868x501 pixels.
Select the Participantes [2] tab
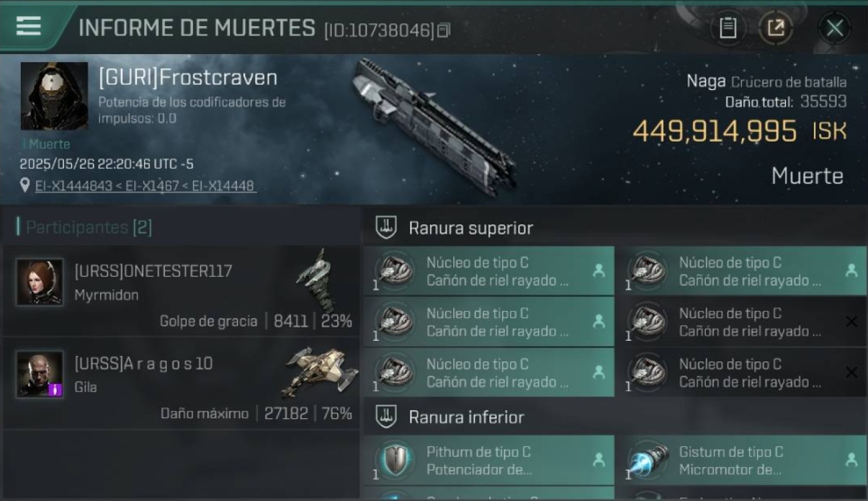[x=85, y=227]
